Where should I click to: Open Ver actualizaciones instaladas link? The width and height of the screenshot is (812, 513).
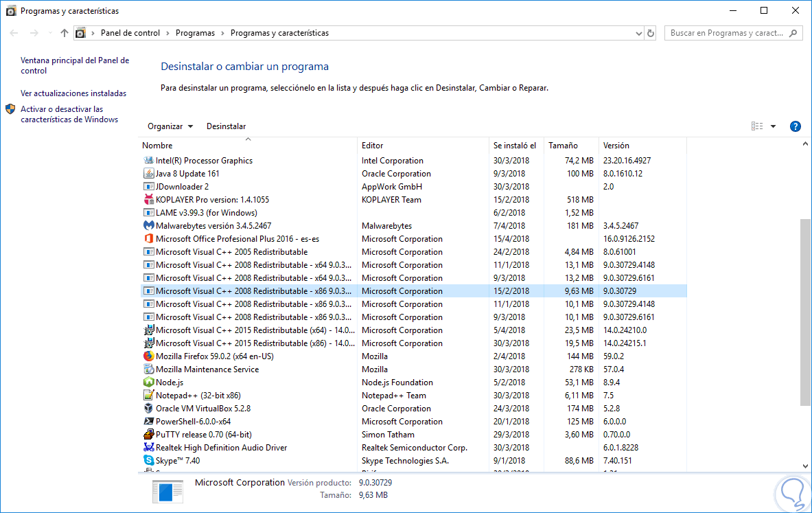click(73, 93)
